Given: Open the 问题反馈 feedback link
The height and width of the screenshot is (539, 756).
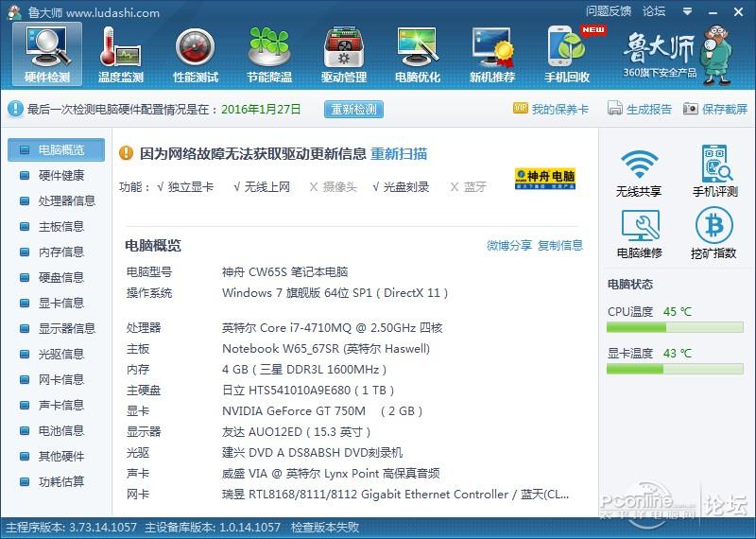Looking at the screenshot, I should click(x=609, y=11).
